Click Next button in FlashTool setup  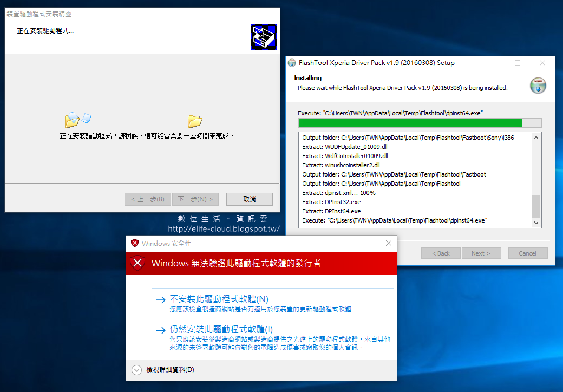[x=481, y=253]
